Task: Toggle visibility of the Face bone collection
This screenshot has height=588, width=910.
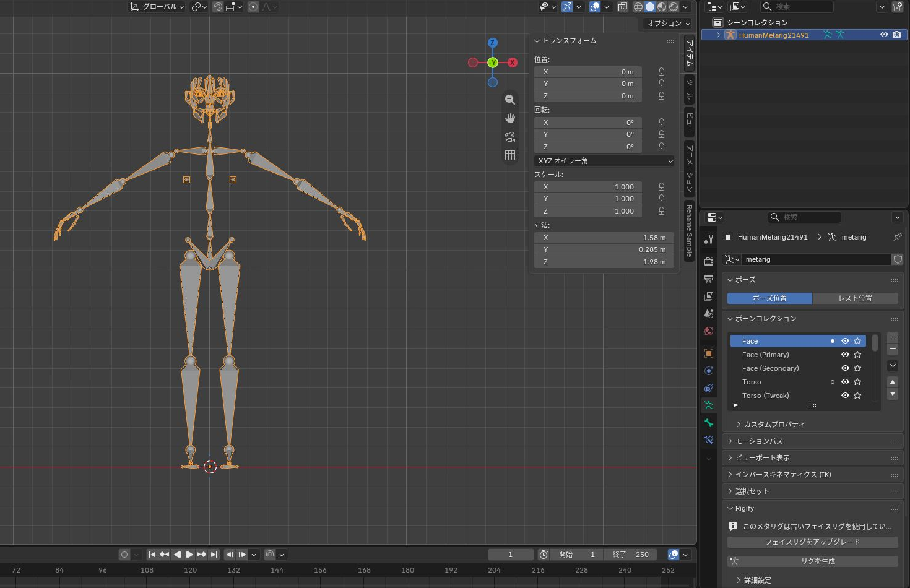Action: 845,341
